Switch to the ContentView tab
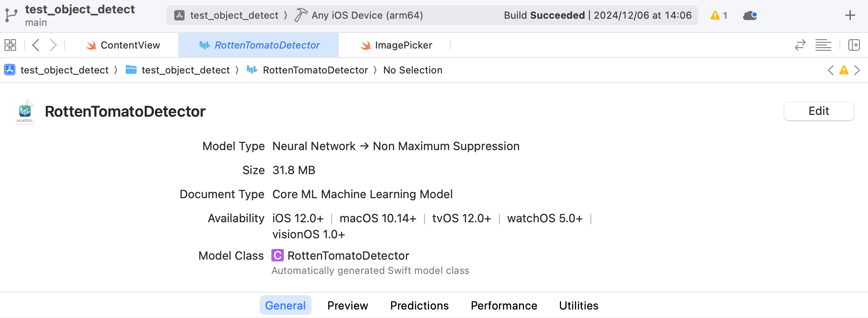The width and height of the screenshot is (868, 318). [x=123, y=45]
